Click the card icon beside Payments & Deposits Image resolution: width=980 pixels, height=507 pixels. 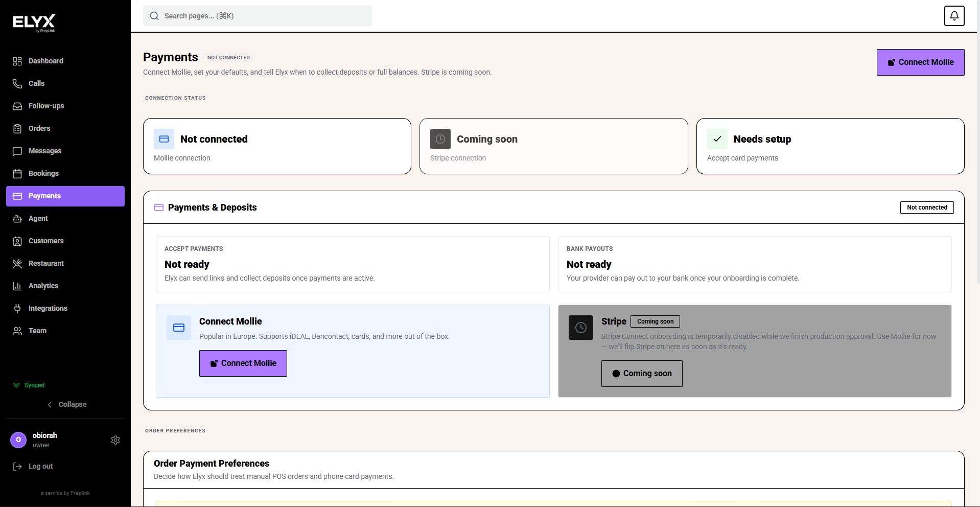[159, 208]
